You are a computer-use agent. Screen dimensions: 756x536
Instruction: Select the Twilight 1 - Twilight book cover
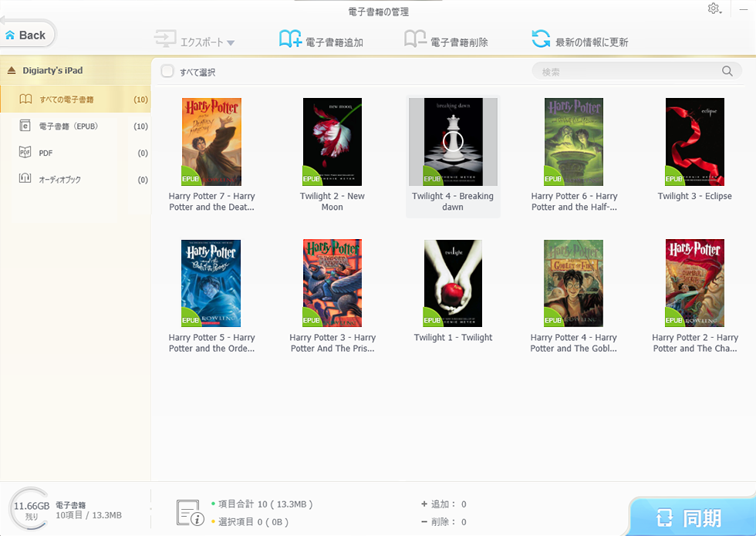[x=453, y=284]
